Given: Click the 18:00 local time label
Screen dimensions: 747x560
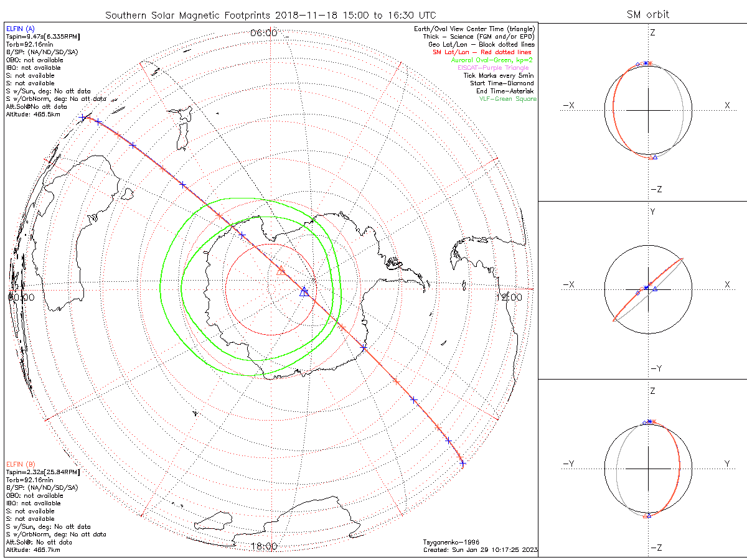Looking at the screenshot, I should (263, 546).
